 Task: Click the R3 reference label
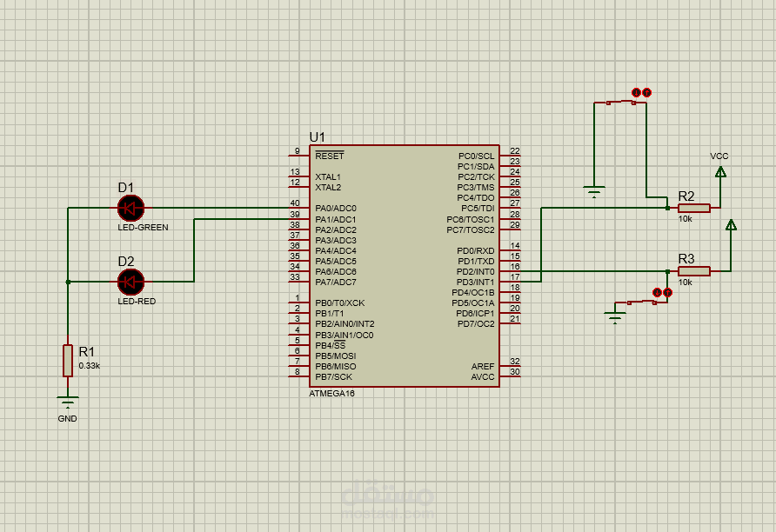tap(686, 258)
